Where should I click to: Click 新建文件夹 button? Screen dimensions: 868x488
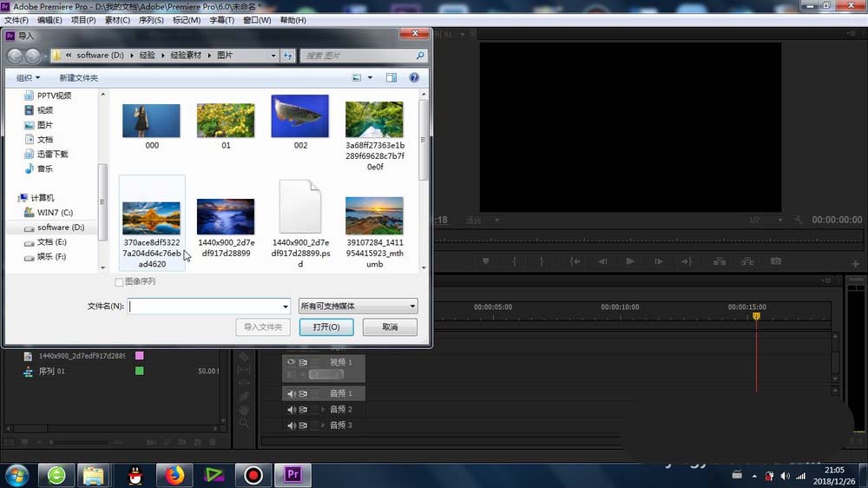[x=78, y=77]
